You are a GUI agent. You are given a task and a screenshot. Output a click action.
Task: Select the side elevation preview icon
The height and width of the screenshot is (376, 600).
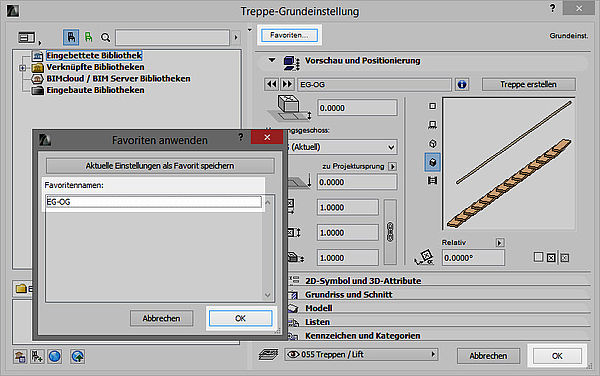(x=432, y=125)
